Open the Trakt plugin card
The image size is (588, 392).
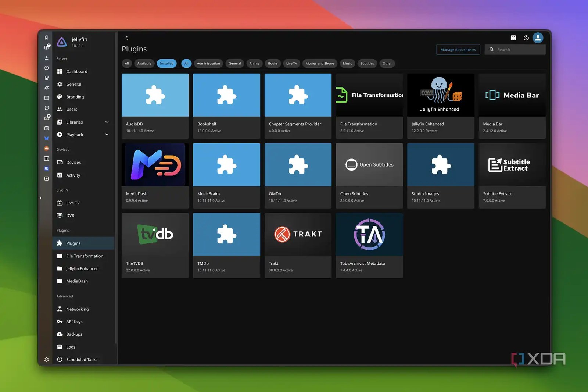pyautogui.click(x=298, y=246)
